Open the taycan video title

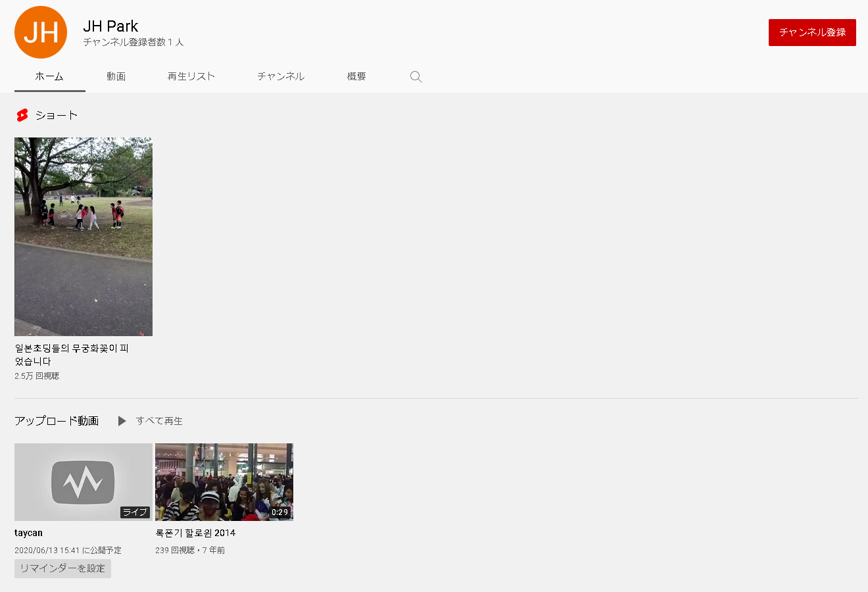28,533
